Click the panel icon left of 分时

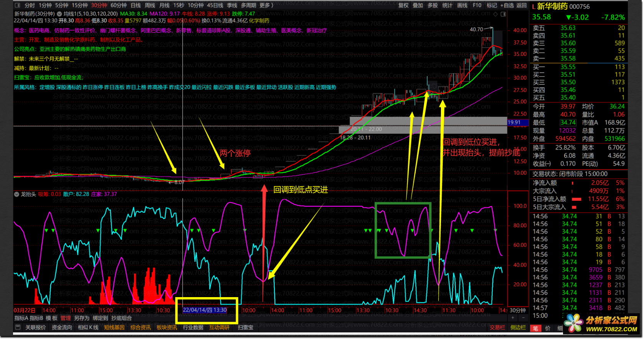[x=18, y=5]
